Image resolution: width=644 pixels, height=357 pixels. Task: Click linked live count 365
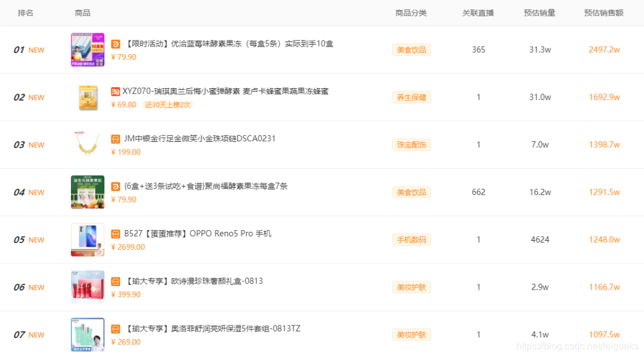(478, 49)
